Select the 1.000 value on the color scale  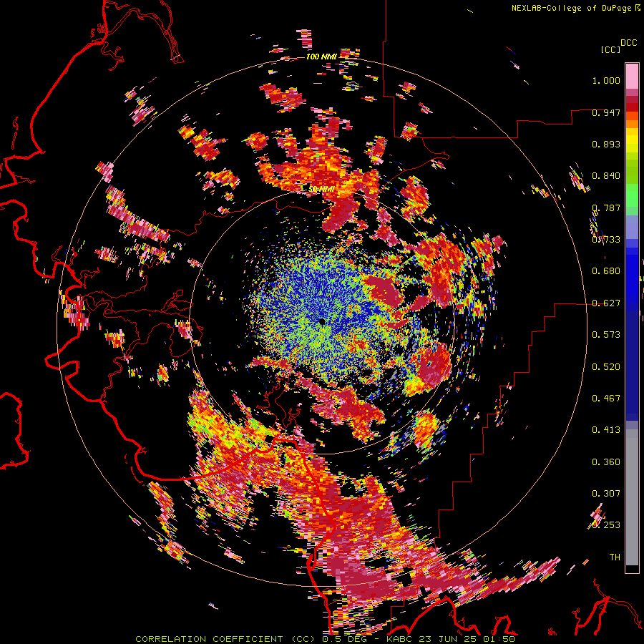pyautogui.click(x=606, y=80)
